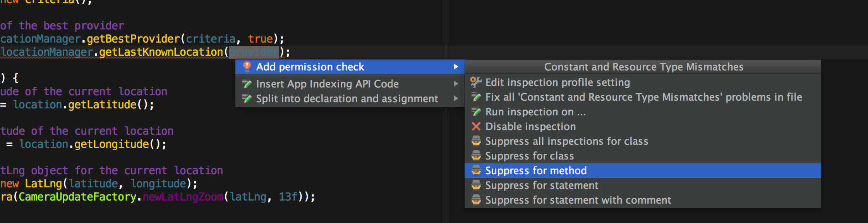The image size is (868, 223).
Task: Select 'Split into declaration and assignment'
Action: (x=350, y=99)
